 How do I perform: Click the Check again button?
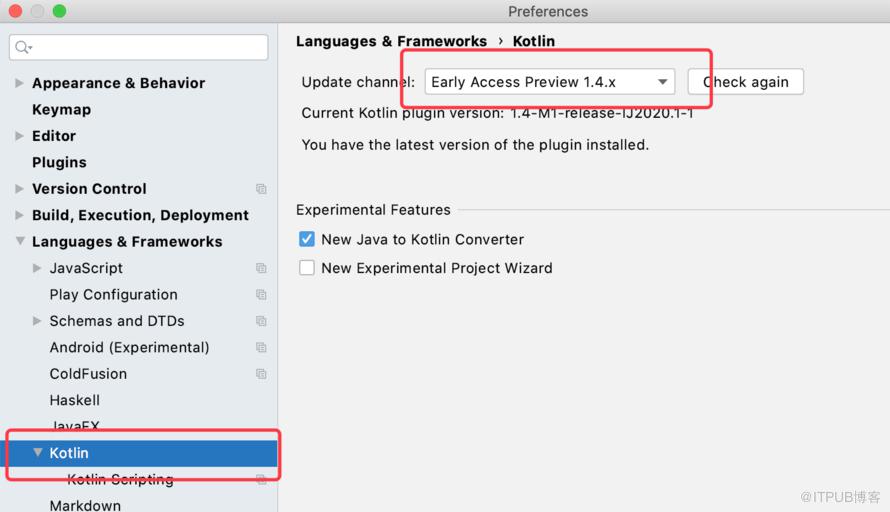tap(745, 82)
